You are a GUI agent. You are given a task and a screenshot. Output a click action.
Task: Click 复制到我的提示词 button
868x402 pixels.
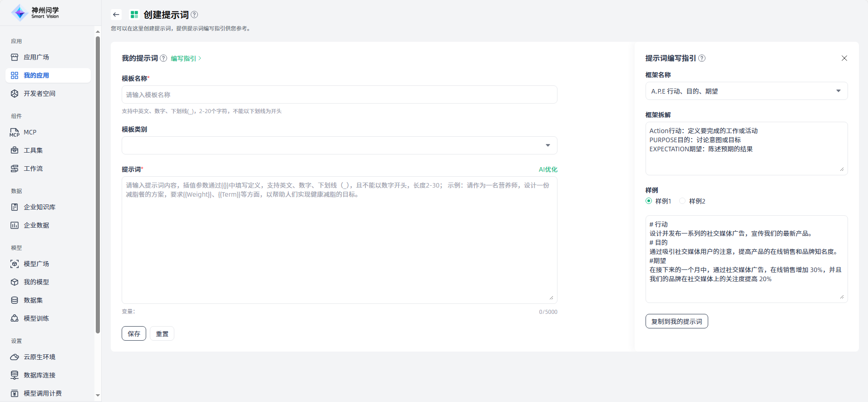point(676,321)
